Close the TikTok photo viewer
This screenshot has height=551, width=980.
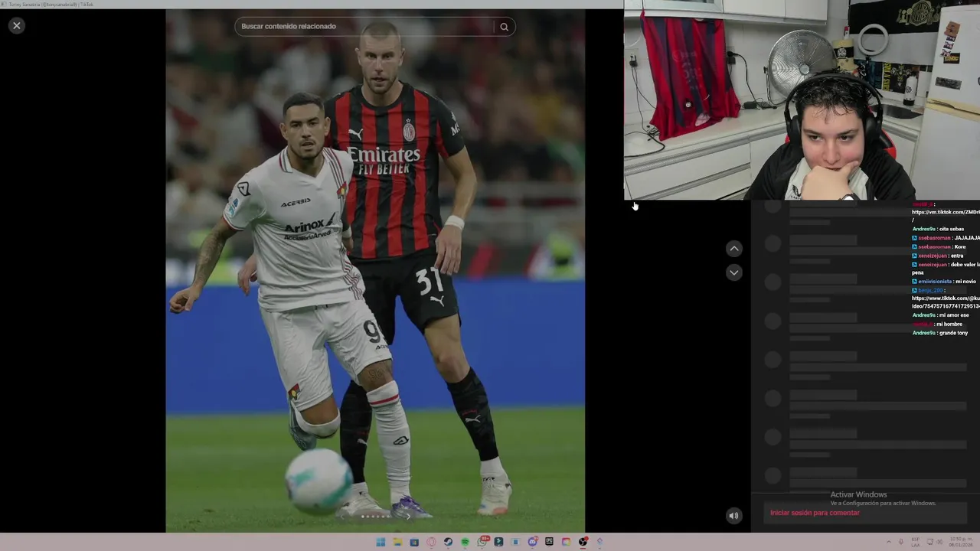[16, 25]
